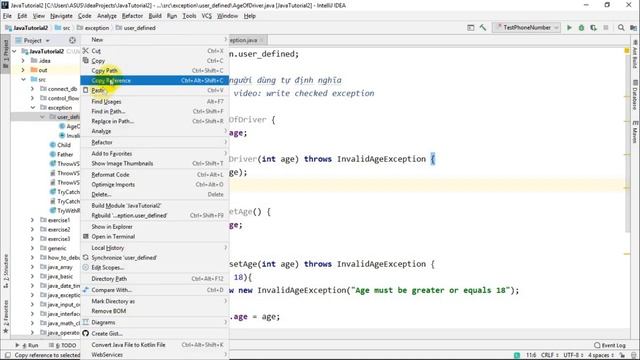The height and width of the screenshot is (360, 640).
Task: Expand the java_array package
Action: point(32,267)
